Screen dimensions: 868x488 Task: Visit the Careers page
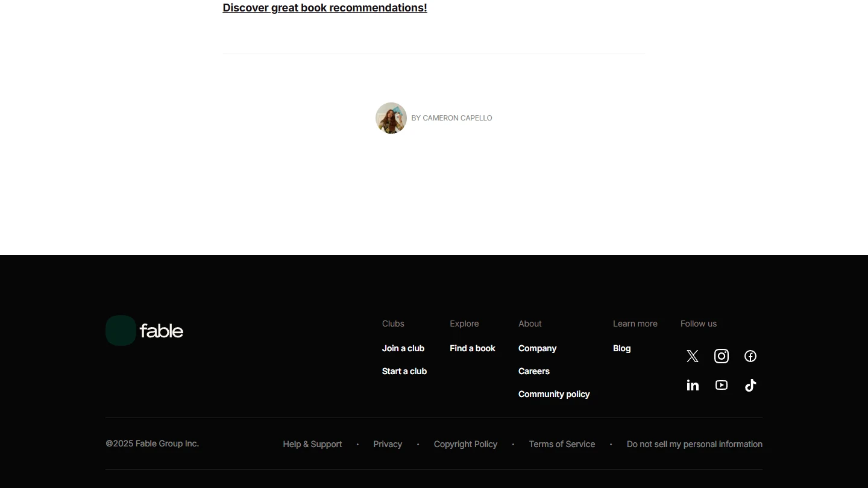tap(534, 371)
